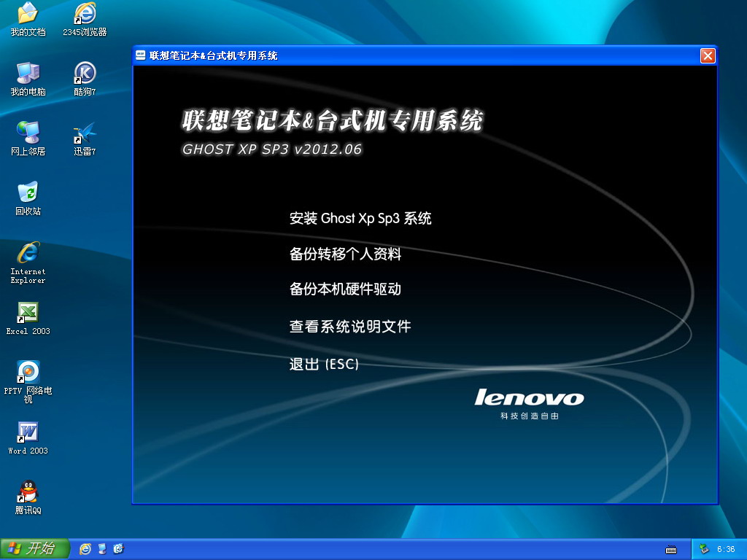Open 查看系统说明文件 entry
747x560 pixels.
point(350,327)
